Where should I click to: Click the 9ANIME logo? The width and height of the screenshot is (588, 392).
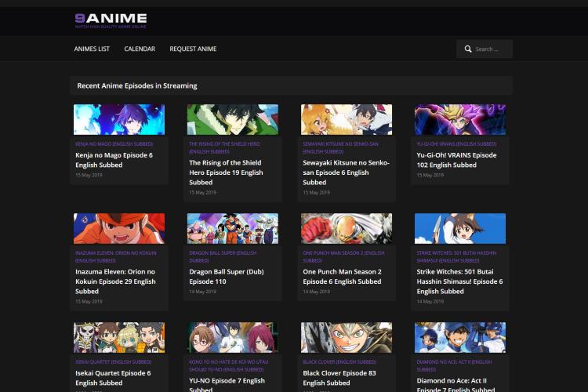tap(111, 20)
